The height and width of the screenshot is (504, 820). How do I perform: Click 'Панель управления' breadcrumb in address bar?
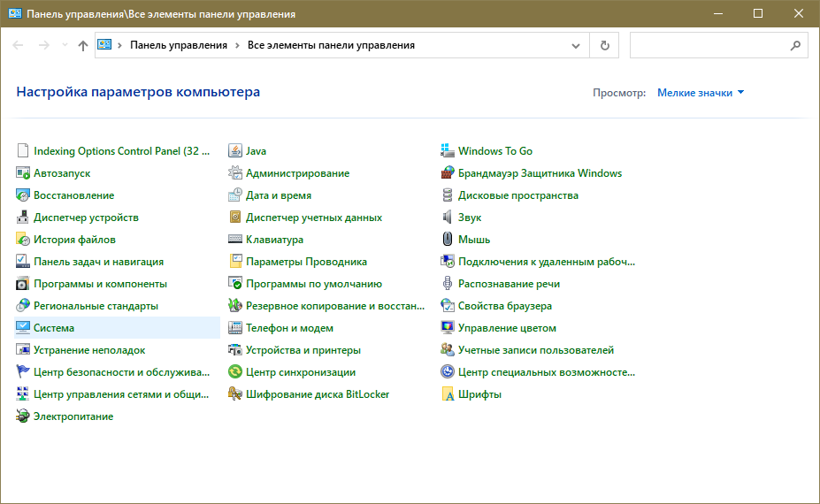click(178, 45)
